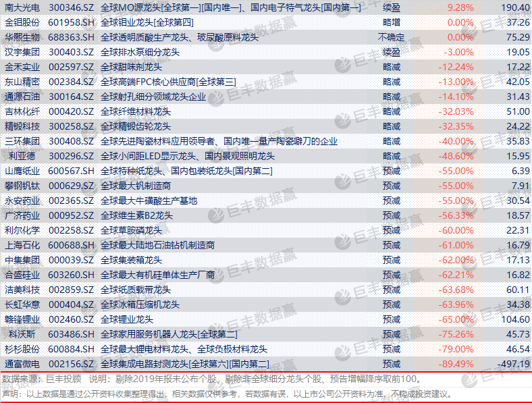Click stock code 300346.SZ
Screen dimensions: 532x403
[72, 7]
